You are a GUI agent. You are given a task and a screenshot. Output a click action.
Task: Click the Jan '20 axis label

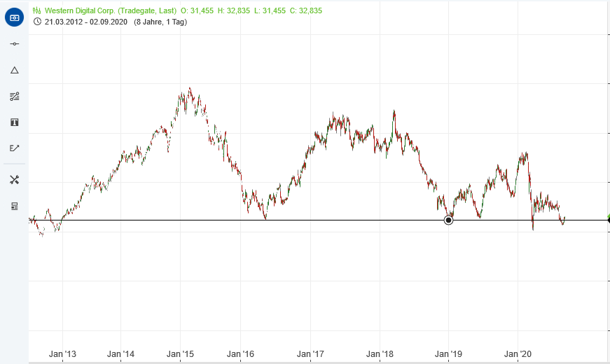coord(518,354)
